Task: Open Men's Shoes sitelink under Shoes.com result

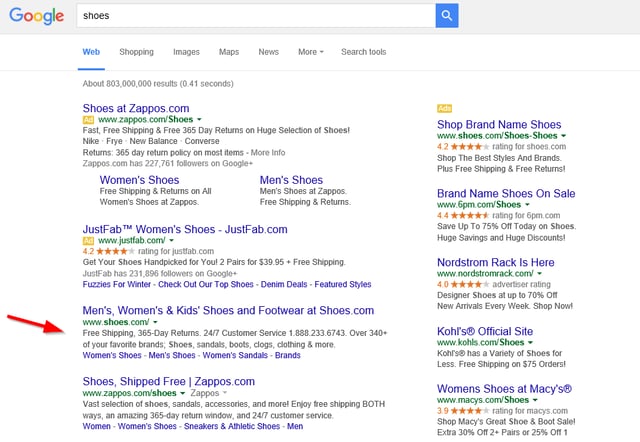Action: (172, 355)
